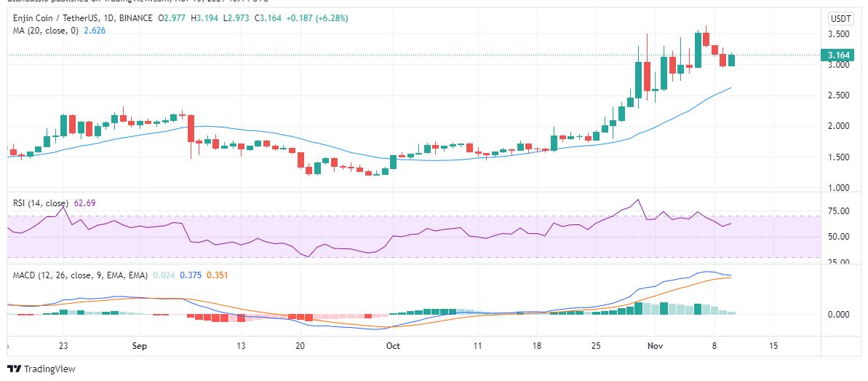Click the 23 date on time axis
Screen dimensions: 868x381
pyautogui.click(x=63, y=345)
